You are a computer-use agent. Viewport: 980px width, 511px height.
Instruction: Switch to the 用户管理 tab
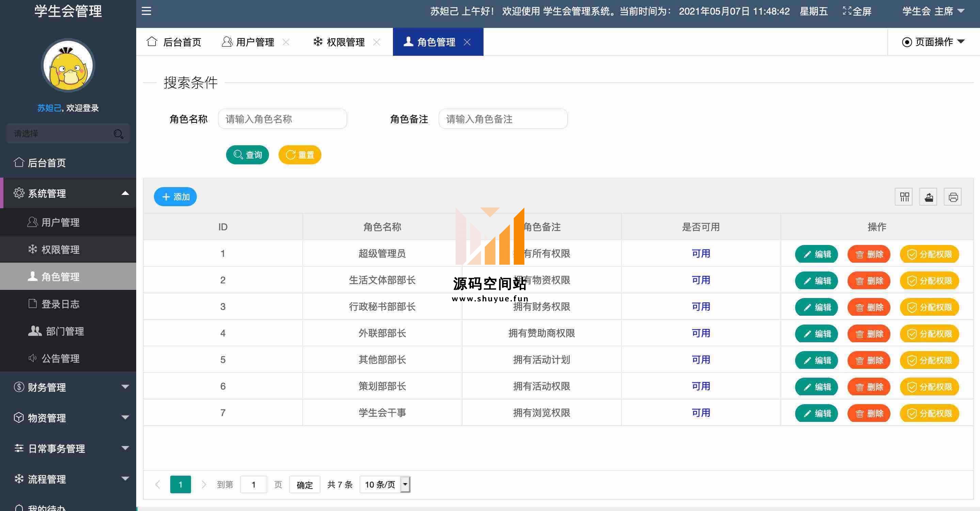(x=255, y=42)
